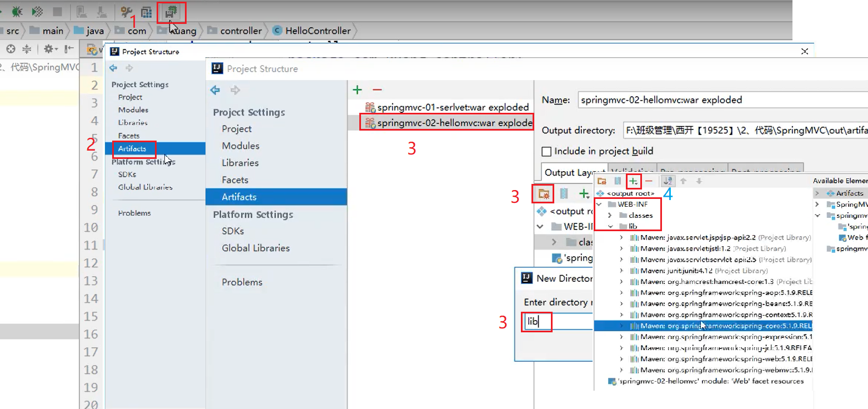Click the Stop square in main toolbar

pyautogui.click(x=57, y=11)
